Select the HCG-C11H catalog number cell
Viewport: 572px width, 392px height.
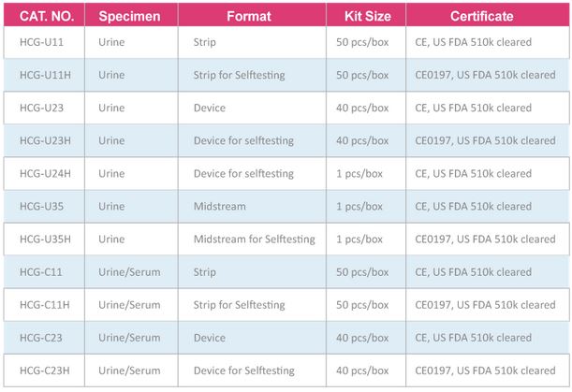coord(43,305)
